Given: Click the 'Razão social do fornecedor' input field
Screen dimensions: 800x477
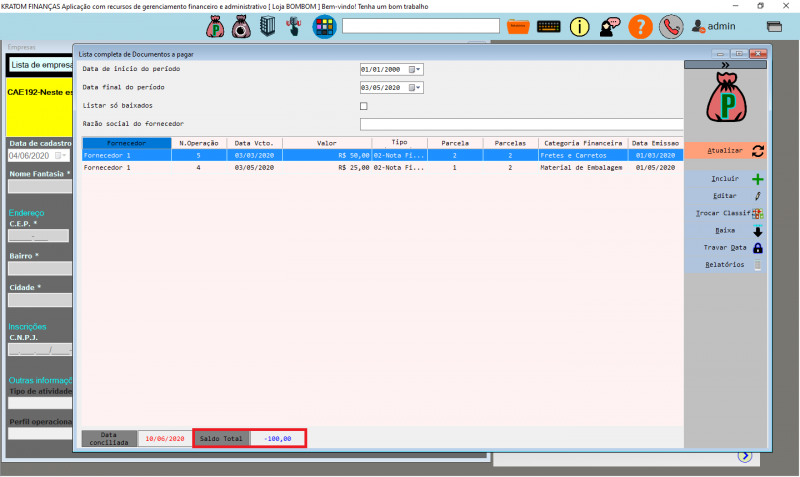Looking at the screenshot, I should coord(520,124).
